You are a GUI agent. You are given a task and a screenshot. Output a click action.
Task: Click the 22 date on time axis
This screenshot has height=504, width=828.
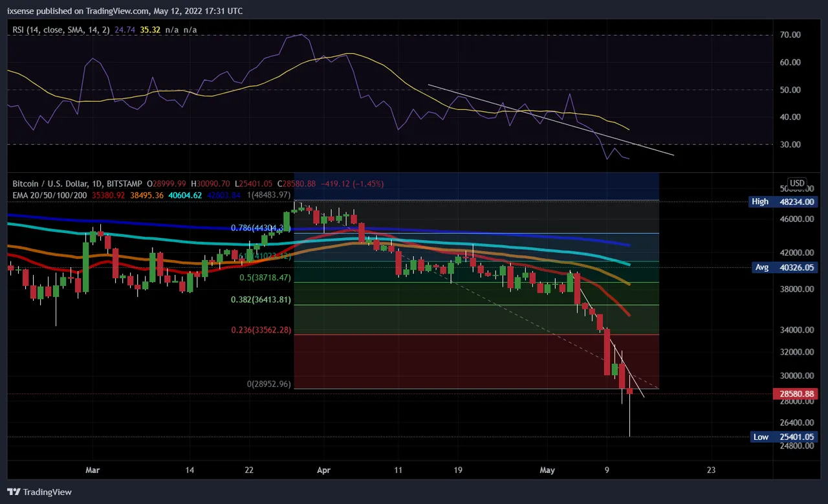(250, 470)
